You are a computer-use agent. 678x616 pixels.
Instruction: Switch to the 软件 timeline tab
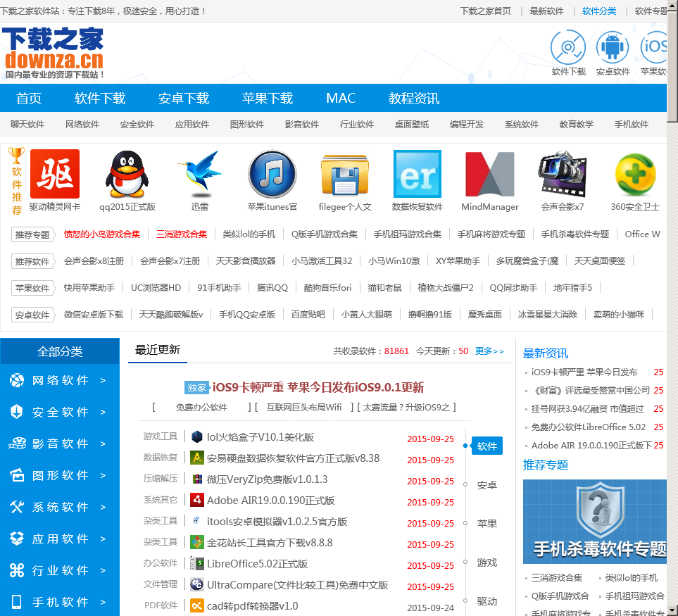(487, 446)
